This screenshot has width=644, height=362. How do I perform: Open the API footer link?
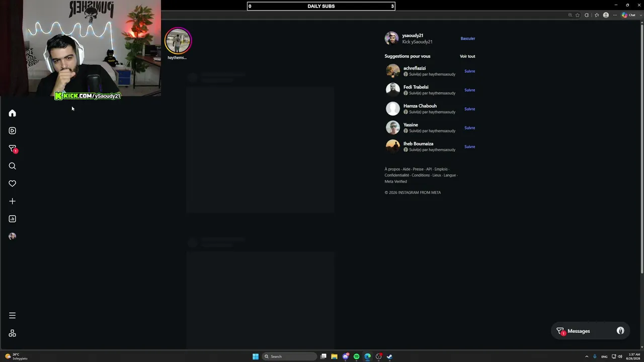[429, 169]
